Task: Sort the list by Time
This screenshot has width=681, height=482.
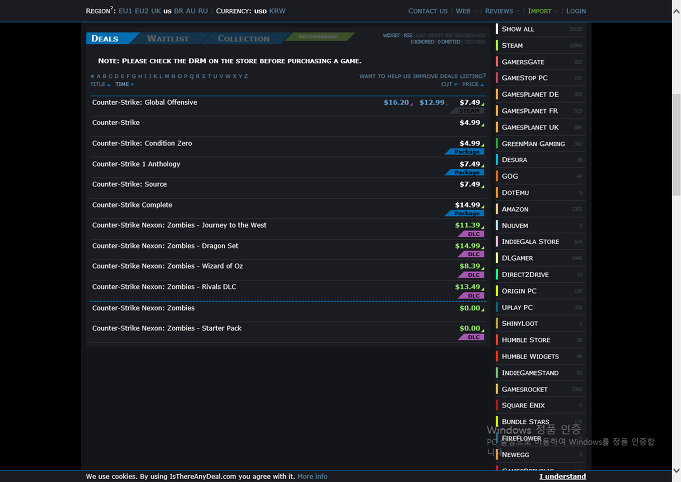Action: pos(125,84)
